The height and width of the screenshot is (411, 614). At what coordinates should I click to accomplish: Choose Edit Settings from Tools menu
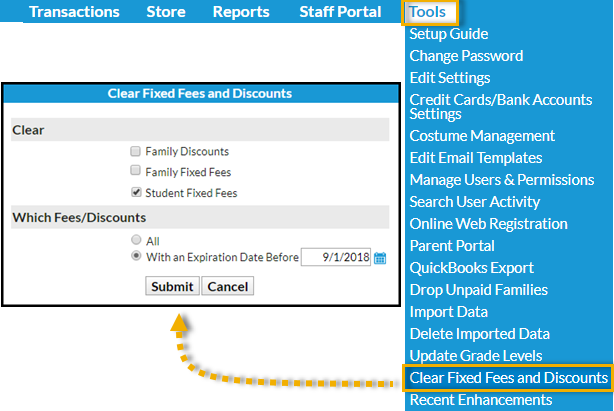450,78
